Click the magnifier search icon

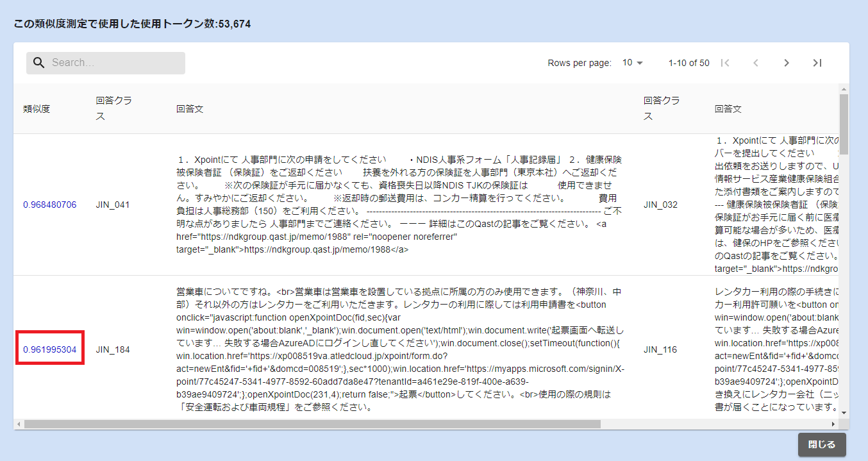point(38,63)
